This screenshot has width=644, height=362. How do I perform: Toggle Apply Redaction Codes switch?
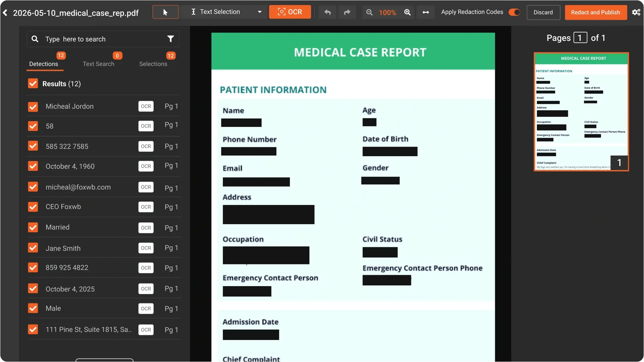514,12
